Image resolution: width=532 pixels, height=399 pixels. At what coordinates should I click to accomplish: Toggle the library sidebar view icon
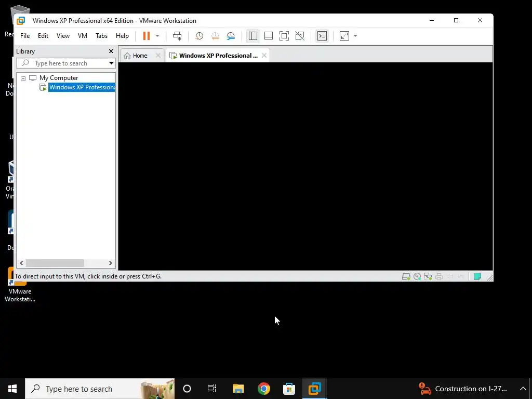(253, 36)
